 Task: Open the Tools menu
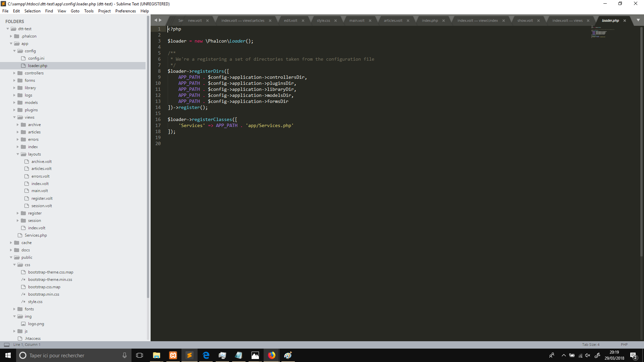click(89, 11)
